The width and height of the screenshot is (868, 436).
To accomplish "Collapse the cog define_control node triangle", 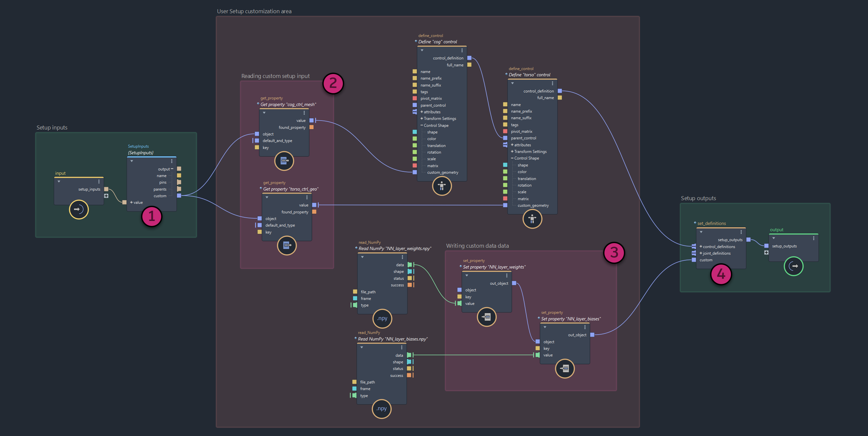I will point(422,50).
